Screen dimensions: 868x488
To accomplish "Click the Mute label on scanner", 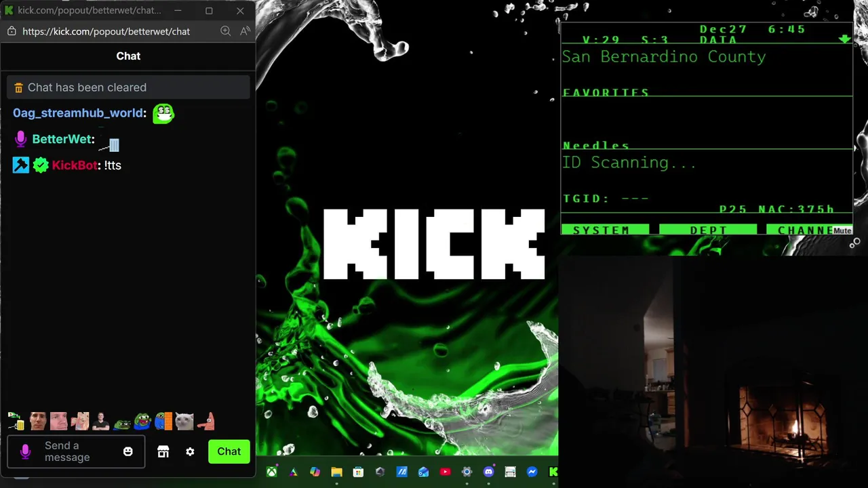I will pyautogui.click(x=842, y=230).
